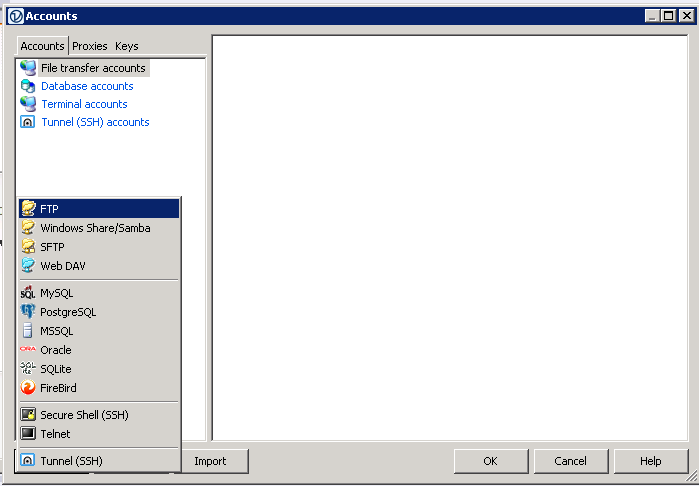Click the MySQL database icon
Screen dimensions: 699x486
pos(28,293)
